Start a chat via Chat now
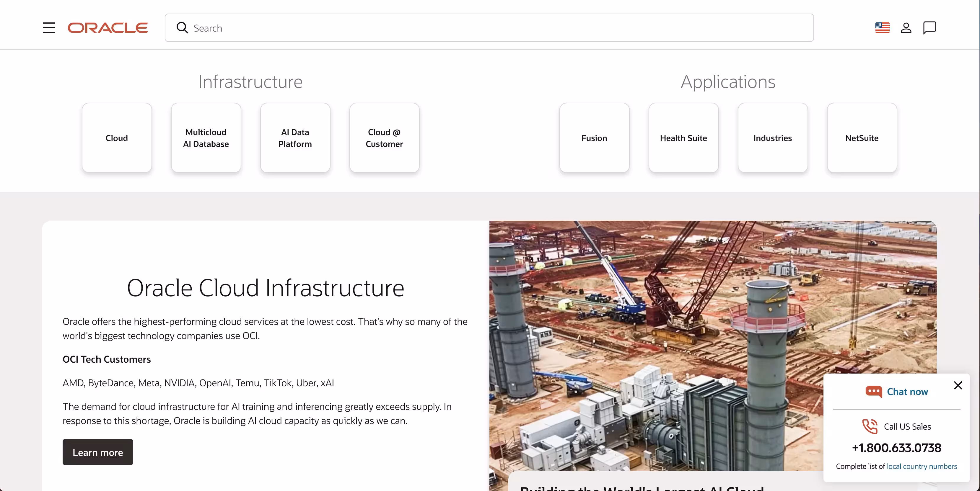 click(907, 392)
